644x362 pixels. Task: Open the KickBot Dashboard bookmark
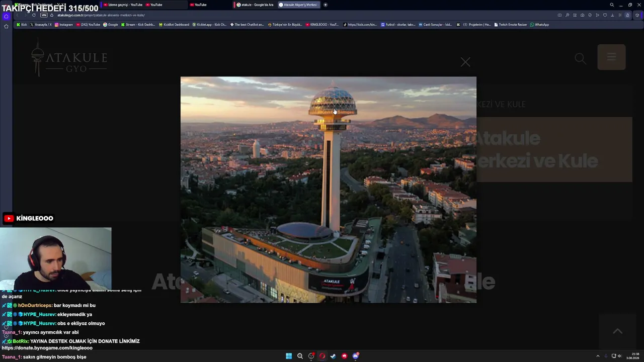tap(174, 25)
